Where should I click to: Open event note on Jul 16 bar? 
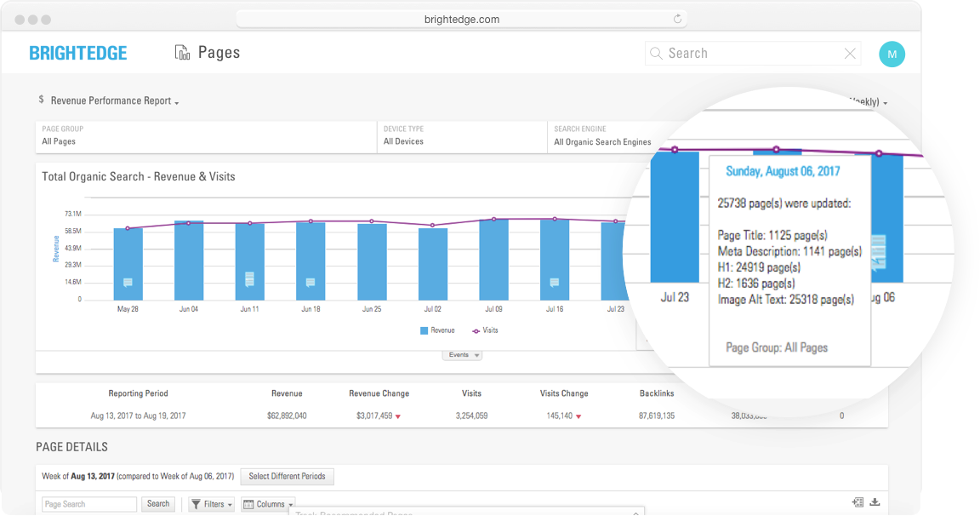tap(555, 283)
